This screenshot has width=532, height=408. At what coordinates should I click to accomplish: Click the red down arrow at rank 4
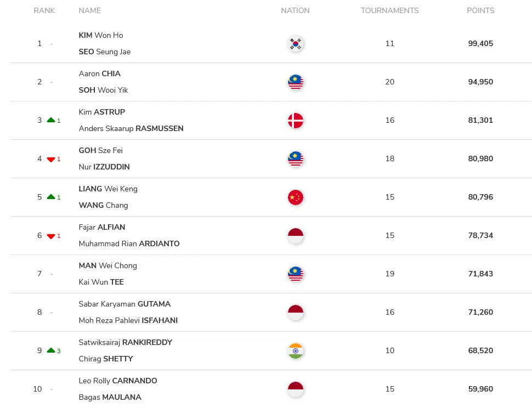51,160
